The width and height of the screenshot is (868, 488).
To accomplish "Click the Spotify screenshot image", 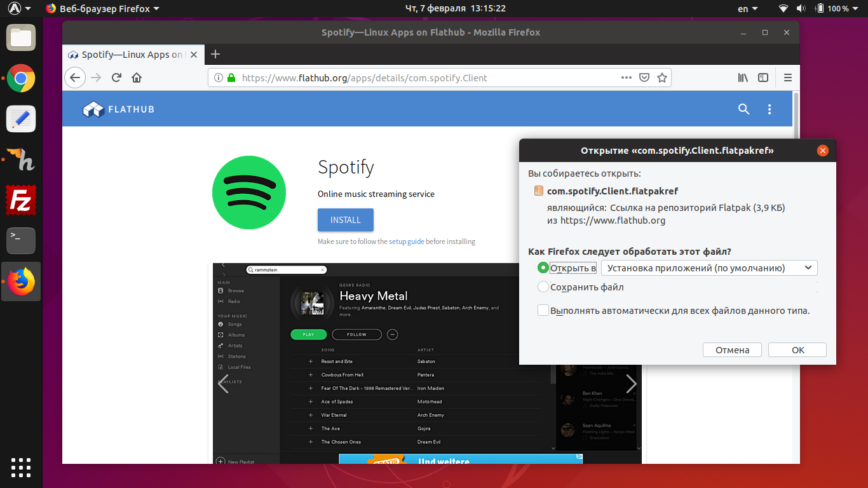I will pyautogui.click(x=426, y=363).
